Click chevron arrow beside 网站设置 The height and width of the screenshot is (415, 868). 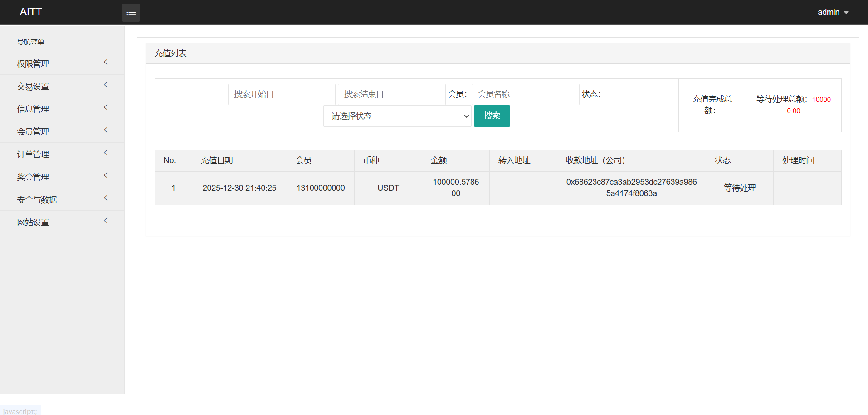[106, 221]
